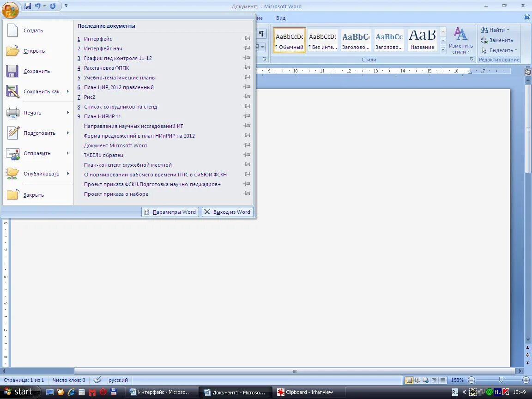Click the zoom slider handle
Viewport: 532px width, 399px height.
coord(501,380)
